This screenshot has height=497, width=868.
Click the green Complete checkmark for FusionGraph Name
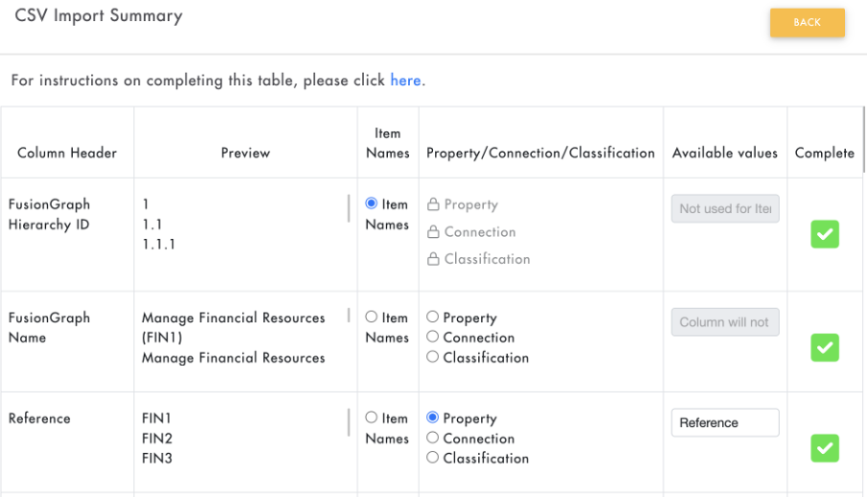point(825,347)
